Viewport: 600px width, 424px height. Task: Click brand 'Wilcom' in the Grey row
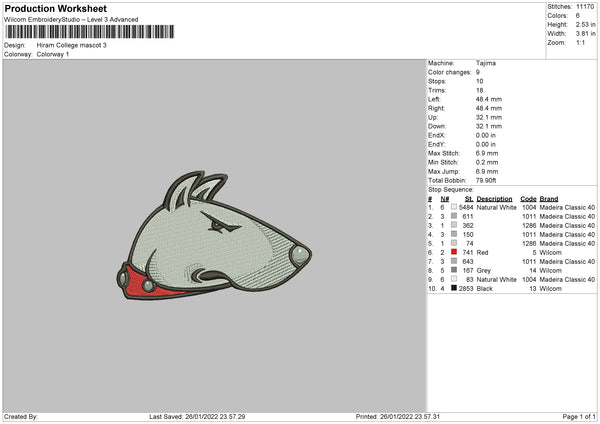coord(550,271)
